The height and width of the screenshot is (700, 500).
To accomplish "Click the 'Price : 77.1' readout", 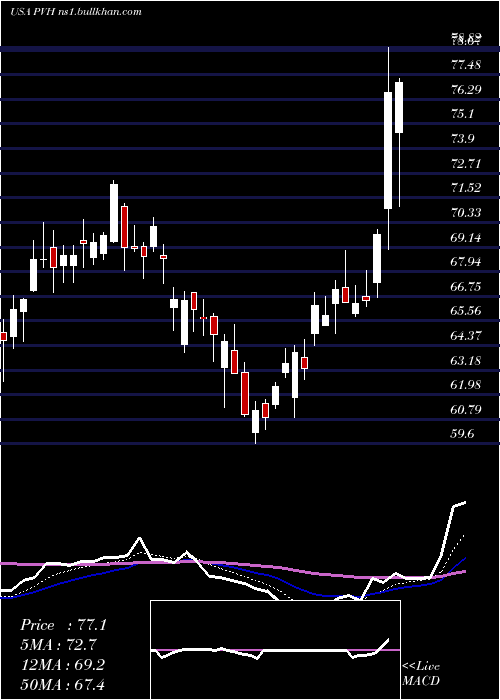I will click(x=63, y=625).
